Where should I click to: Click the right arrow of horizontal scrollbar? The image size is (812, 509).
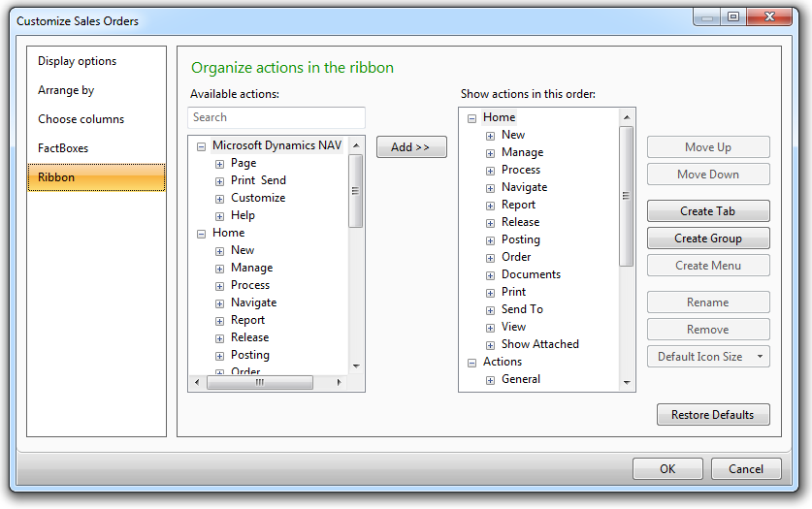[x=339, y=382]
